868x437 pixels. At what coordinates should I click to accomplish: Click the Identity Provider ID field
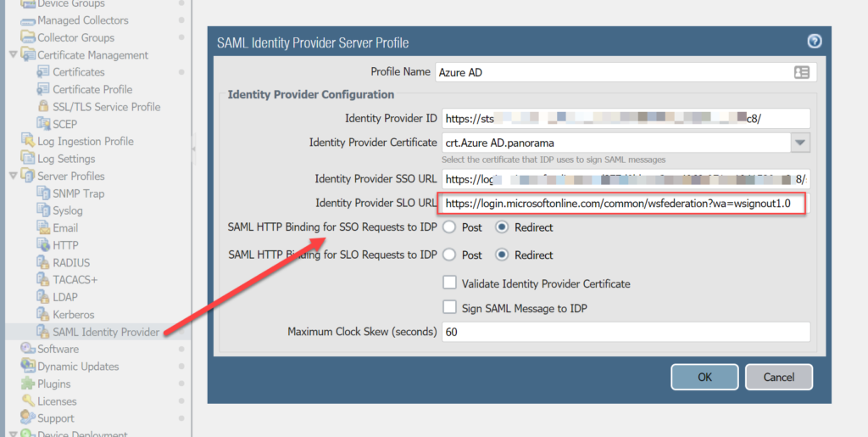tap(626, 119)
